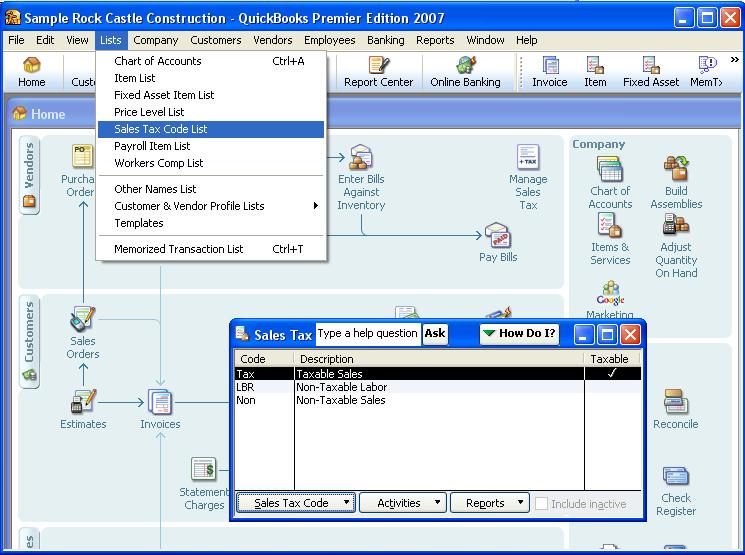Click the Fixed Asset toolbar icon
745x555 pixels.
(x=650, y=71)
